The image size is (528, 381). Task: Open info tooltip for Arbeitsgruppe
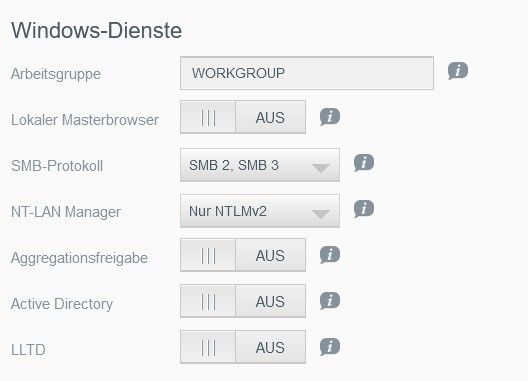point(458,71)
